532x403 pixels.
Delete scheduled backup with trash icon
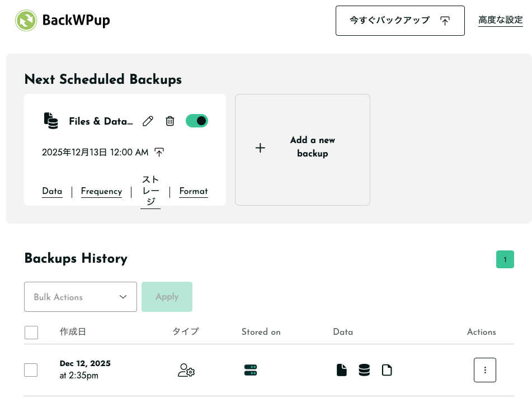170,121
